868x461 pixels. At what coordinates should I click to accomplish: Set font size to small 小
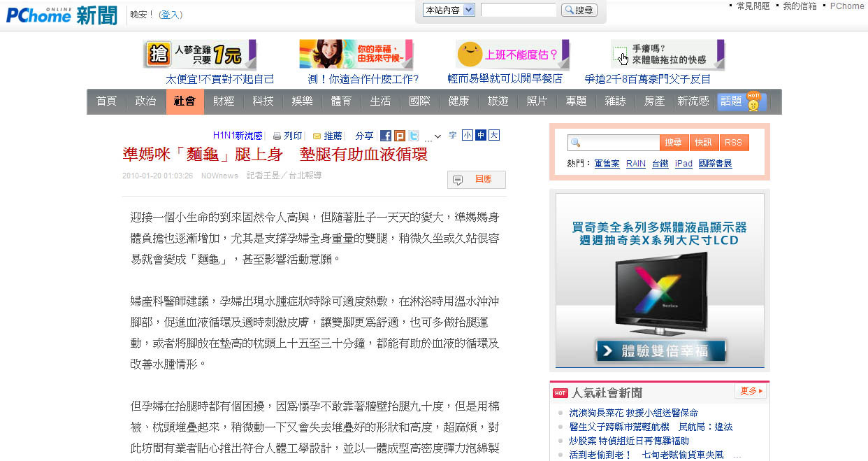tap(467, 136)
